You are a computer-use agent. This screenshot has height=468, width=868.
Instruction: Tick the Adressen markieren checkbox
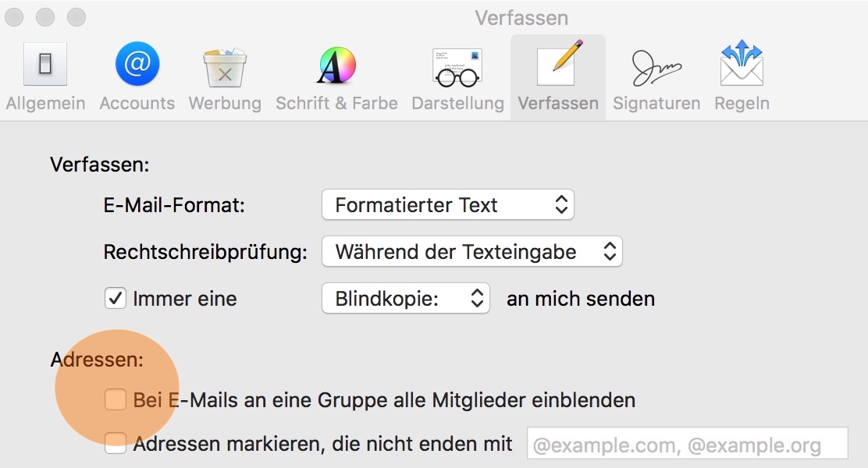click(x=116, y=444)
